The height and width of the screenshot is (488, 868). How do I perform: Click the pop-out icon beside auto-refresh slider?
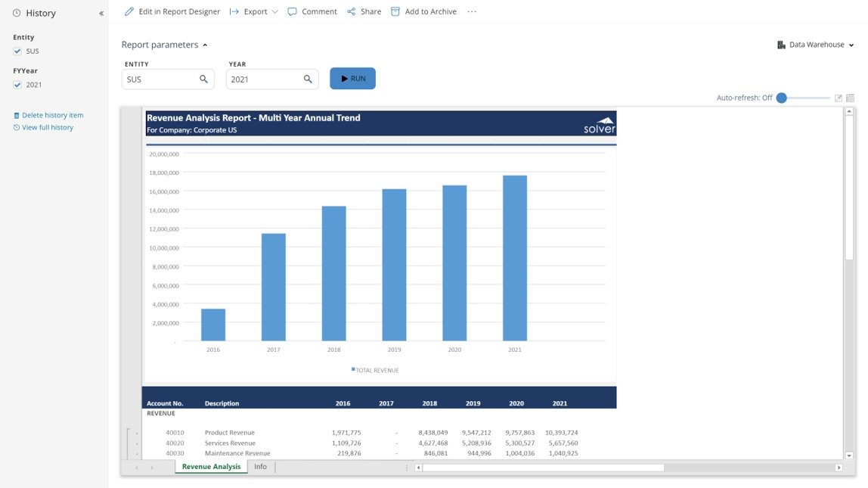point(839,98)
